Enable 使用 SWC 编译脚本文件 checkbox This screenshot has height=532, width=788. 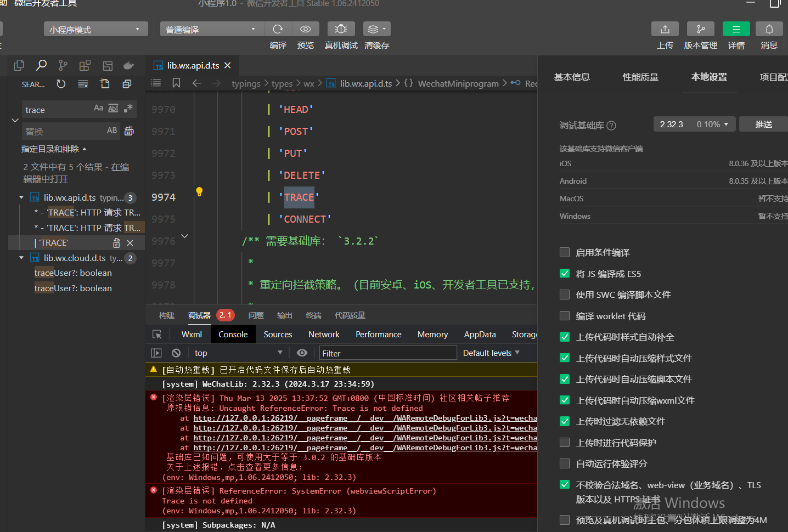[x=564, y=295]
